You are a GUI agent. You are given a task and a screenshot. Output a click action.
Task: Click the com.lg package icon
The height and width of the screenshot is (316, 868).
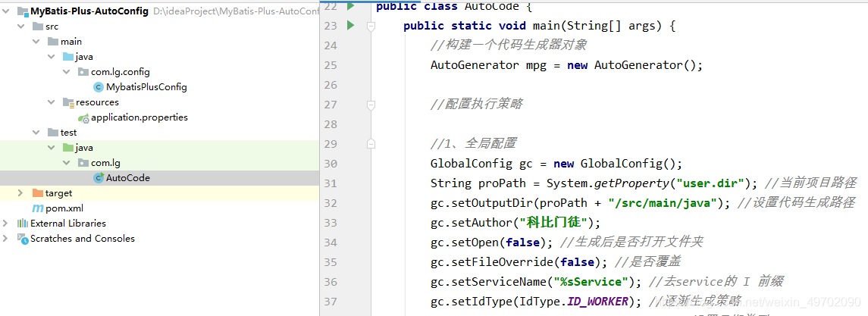[83, 163]
